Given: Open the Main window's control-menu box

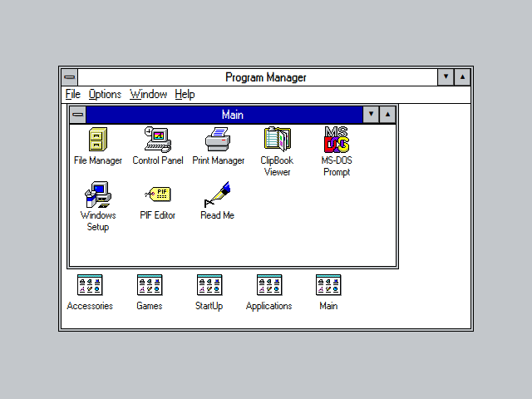Looking at the screenshot, I should pos(77,115).
